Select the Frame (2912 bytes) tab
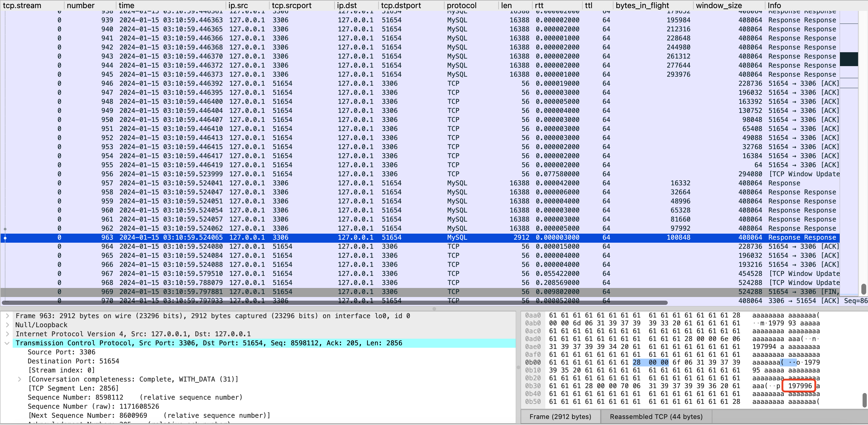The height and width of the screenshot is (425, 868). (x=560, y=417)
